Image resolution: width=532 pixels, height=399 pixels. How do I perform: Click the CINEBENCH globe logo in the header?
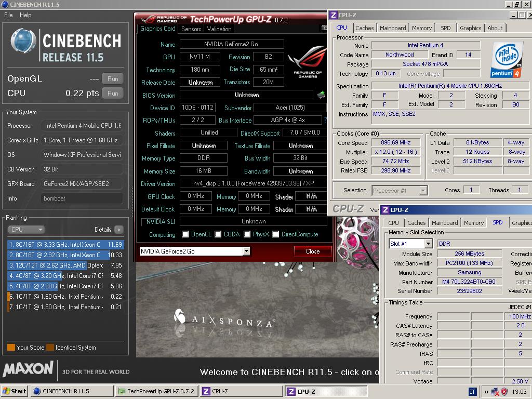(x=23, y=41)
